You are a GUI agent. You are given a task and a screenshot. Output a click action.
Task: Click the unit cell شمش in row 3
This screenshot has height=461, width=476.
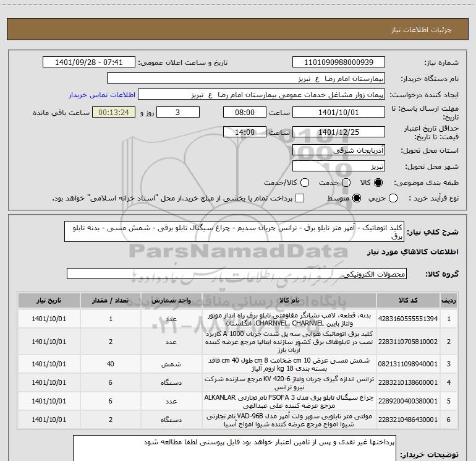tap(171, 364)
